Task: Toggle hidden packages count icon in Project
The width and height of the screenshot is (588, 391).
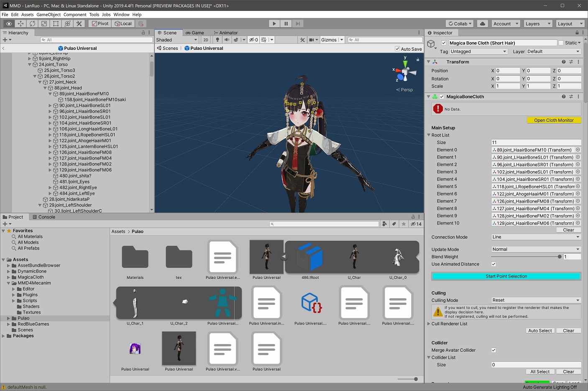Action: click(416, 224)
